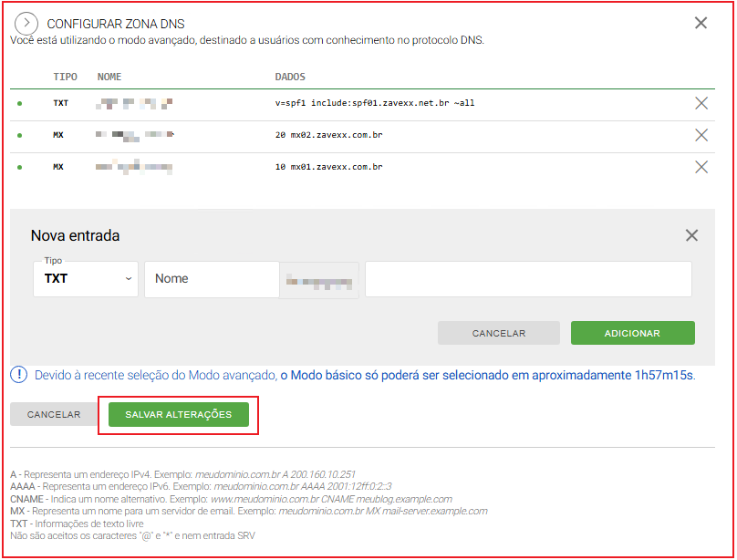Click Salvar Alterações to save changes
The height and width of the screenshot is (560, 737).
tap(178, 414)
